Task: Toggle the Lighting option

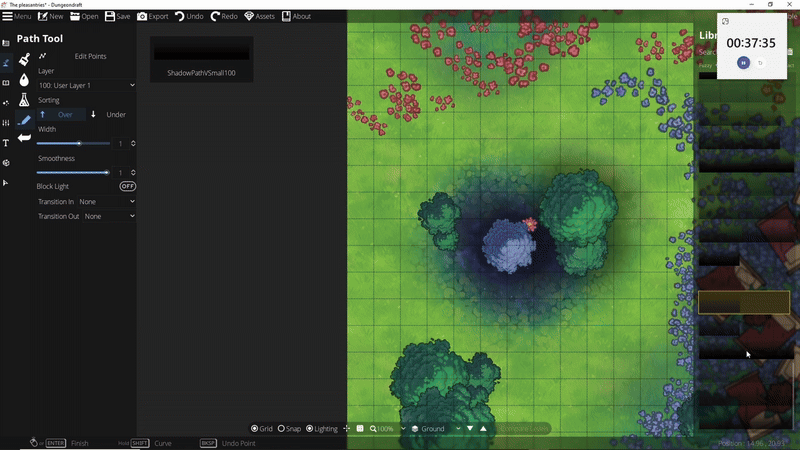Action: (310, 429)
